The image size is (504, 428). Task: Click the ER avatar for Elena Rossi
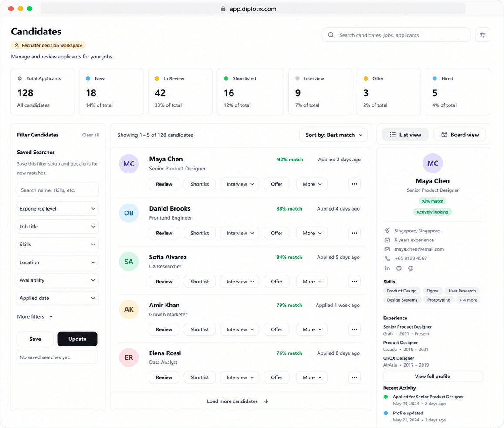click(x=129, y=357)
